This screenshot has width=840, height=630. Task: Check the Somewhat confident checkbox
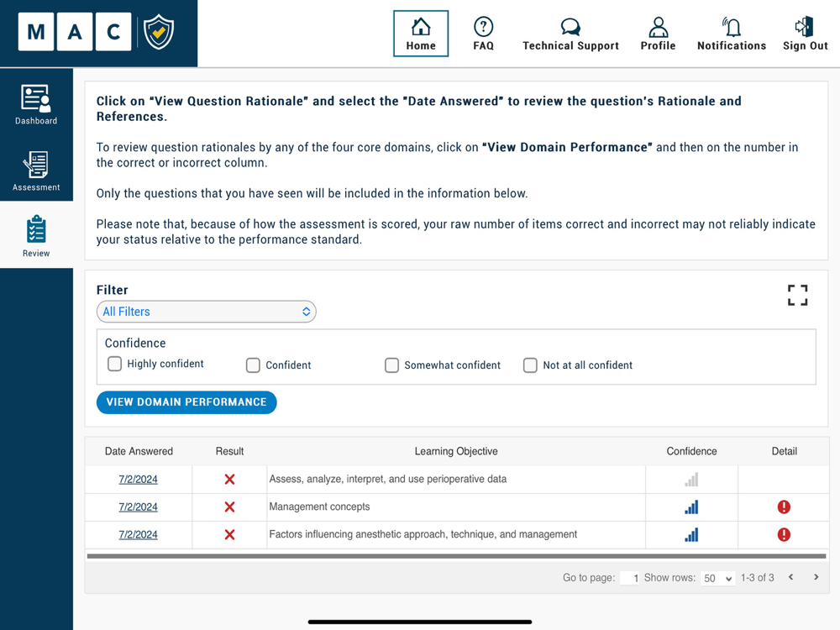[391, 365]
